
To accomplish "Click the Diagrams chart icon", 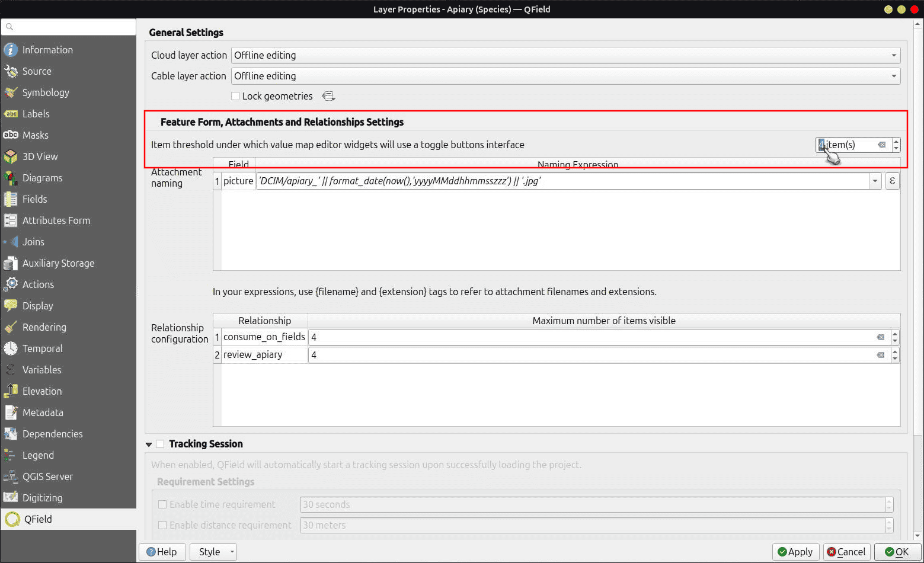I will 11,178.
